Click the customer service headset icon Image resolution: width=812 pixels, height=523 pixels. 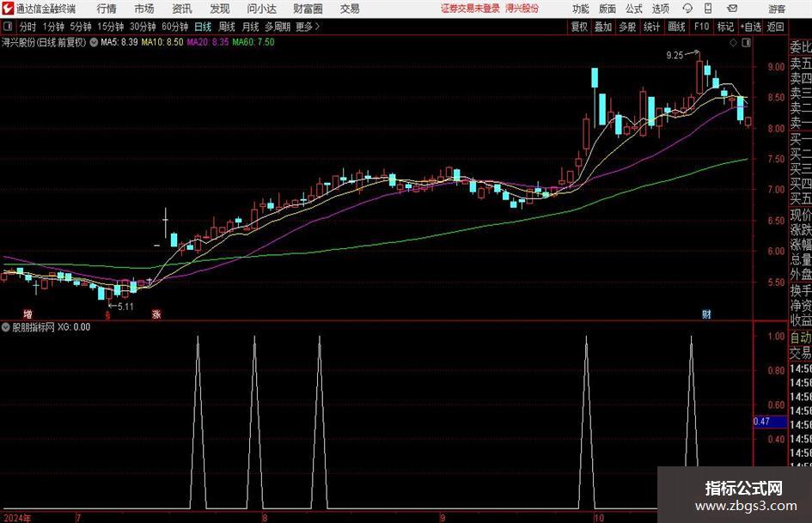tap(687, 9)
